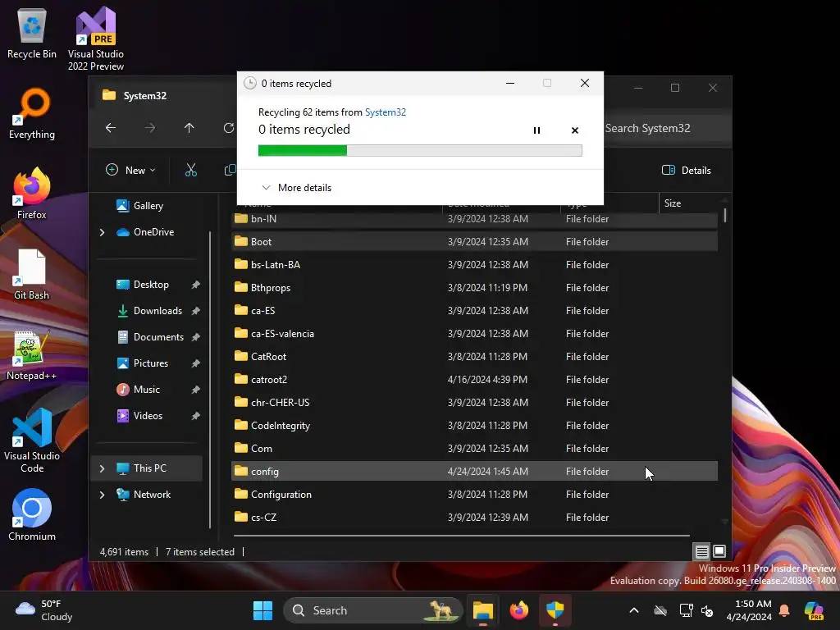
Task: Go back in File Explorer
Action: pos(111,128)
